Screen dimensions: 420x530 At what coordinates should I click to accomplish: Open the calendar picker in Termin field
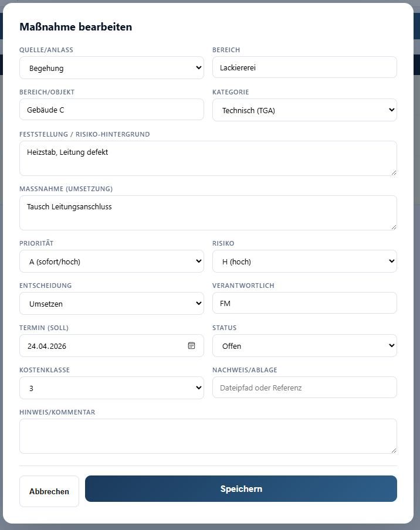[x=191, y=345]
